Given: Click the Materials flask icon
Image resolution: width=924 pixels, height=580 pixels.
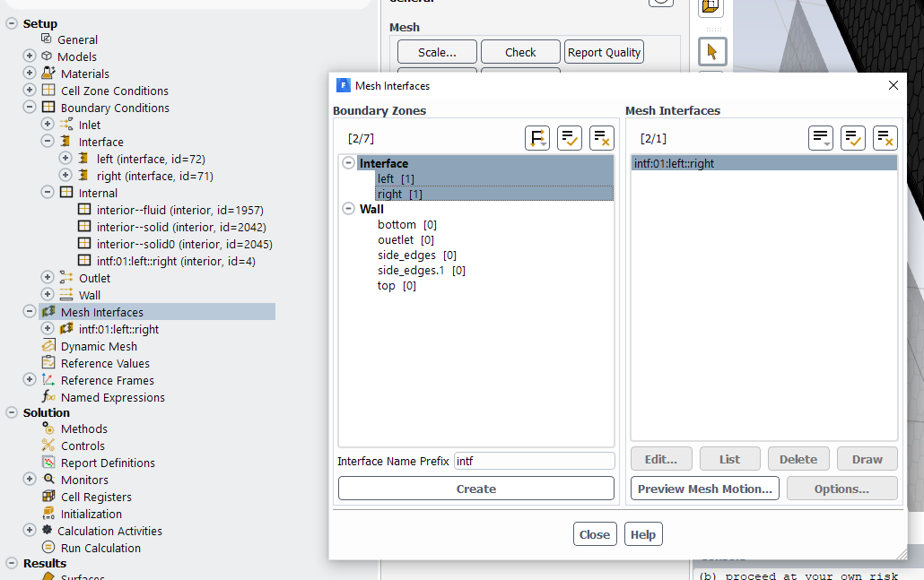Looking at the screenshot, I should [x=48, y=74].
